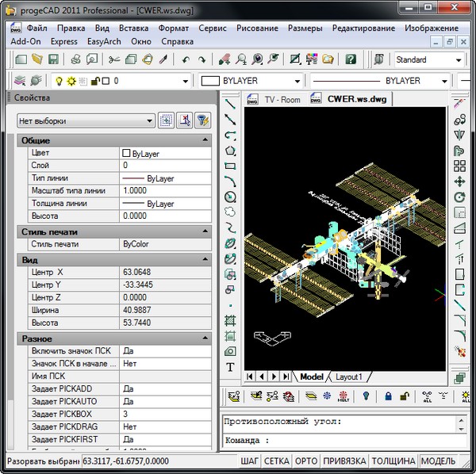Screen dimensions: 476x474
Task: Click the BYLAYER toolbar color swatch
Action: [210, 81]
